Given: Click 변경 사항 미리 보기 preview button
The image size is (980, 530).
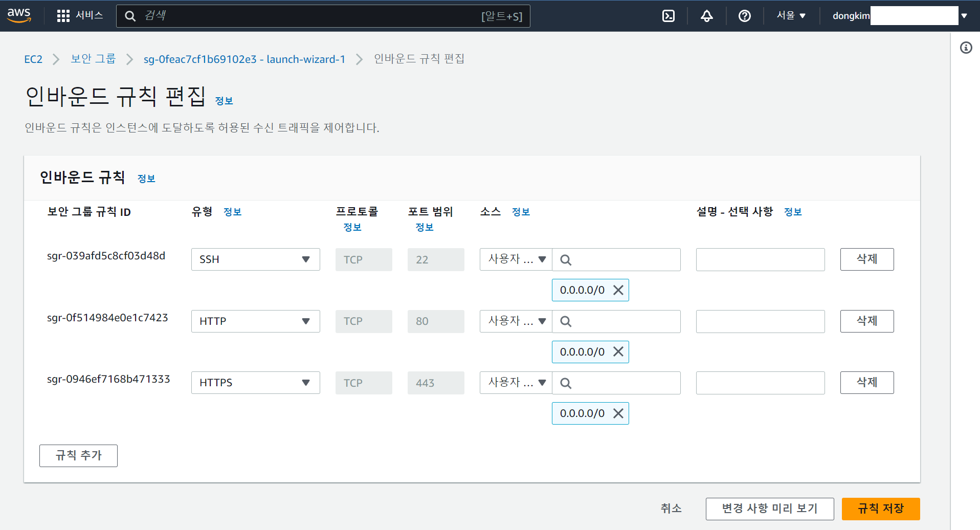Looking at the screenshot, I should coord(769,509).
